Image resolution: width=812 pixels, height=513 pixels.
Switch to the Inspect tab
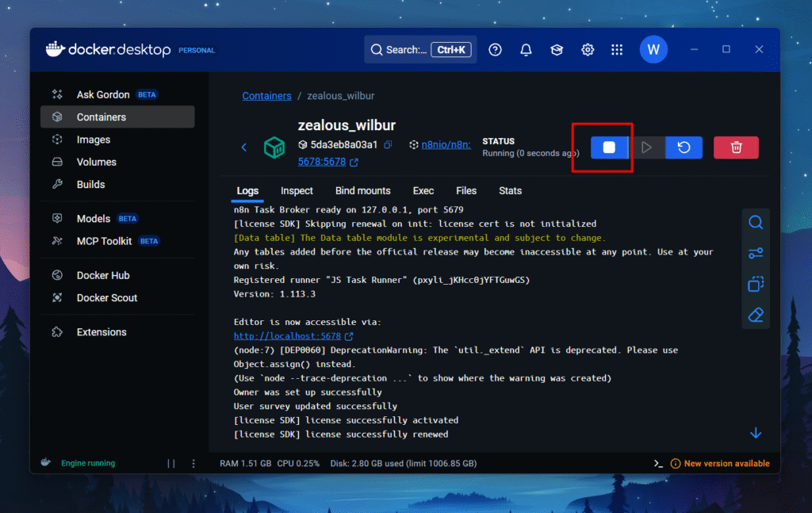click(x=297, y=190)
